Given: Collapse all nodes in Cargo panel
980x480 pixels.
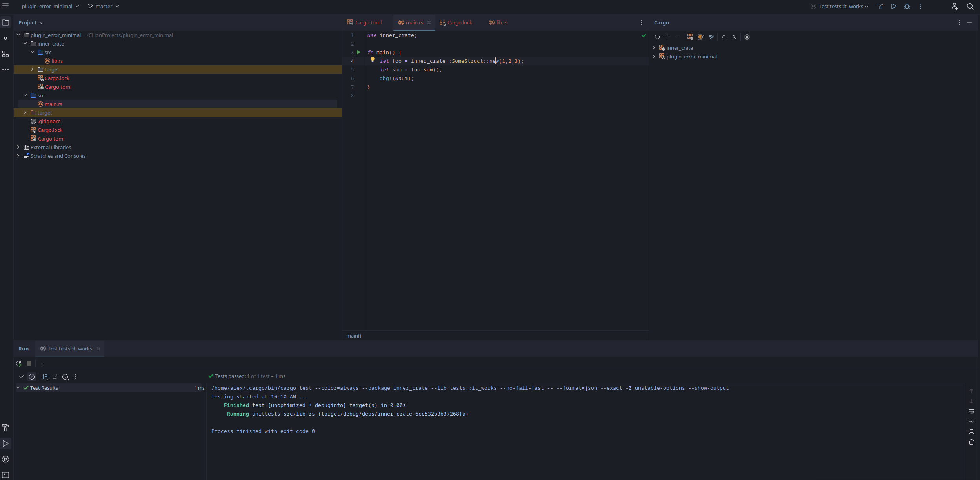Looking at the screenshot, I should 734,37.
